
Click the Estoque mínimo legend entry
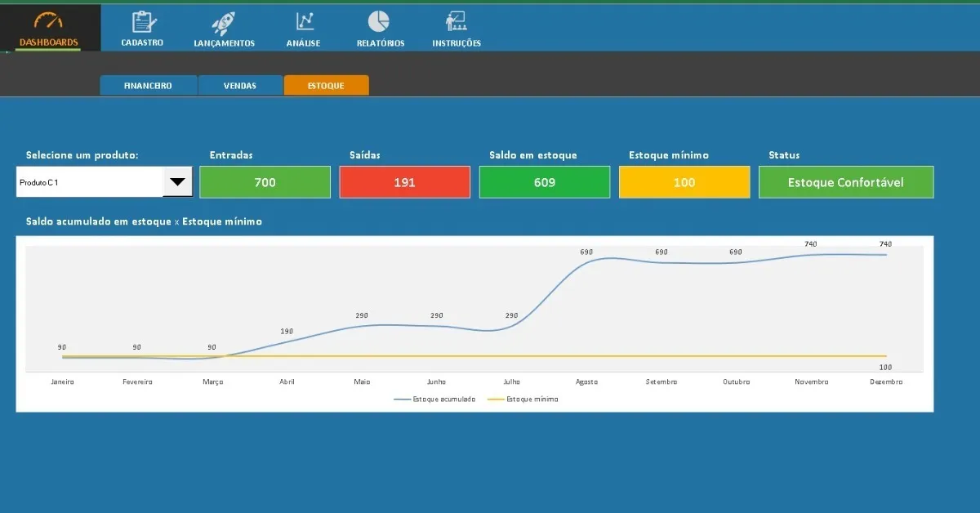[x=523, y=399]
